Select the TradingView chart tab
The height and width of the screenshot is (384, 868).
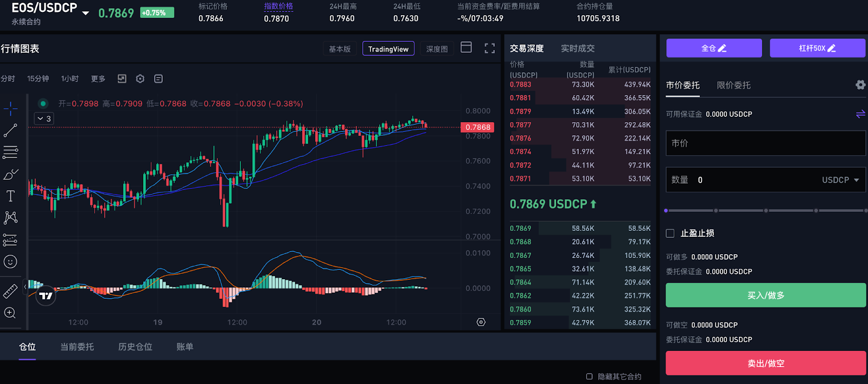click(x=388, y=49)
